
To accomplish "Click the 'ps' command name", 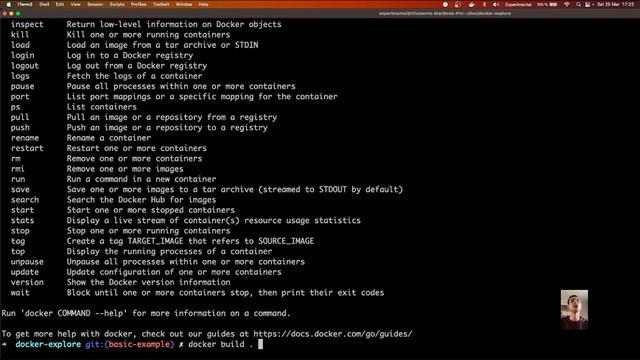I will (16, 107).
